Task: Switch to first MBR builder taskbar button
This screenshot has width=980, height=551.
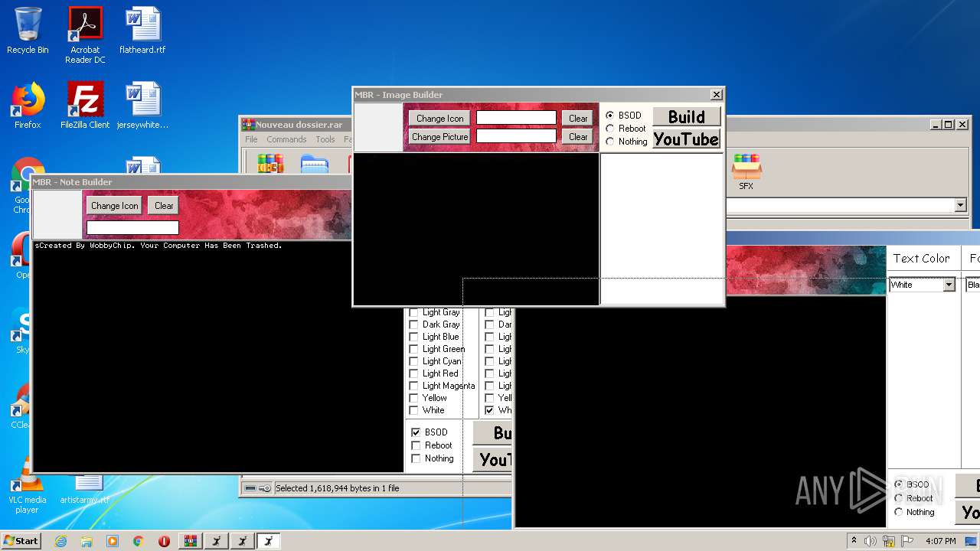Action: [217, 541]
